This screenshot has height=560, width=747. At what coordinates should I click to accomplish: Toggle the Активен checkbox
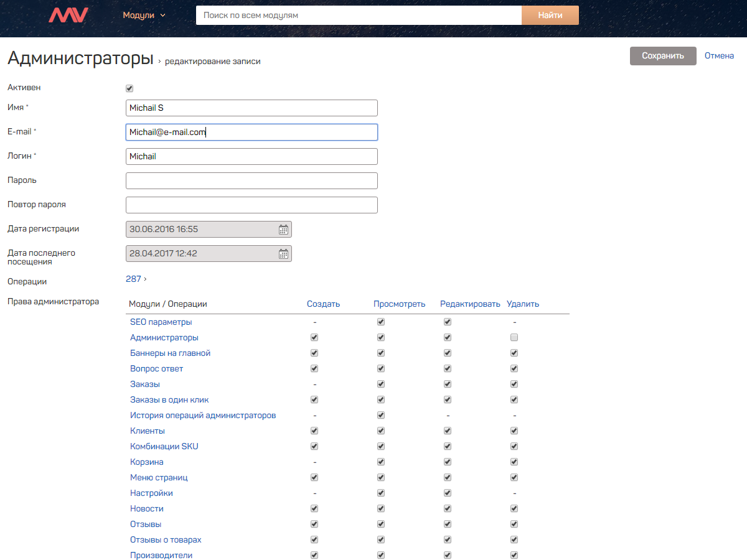click(129, 88)
